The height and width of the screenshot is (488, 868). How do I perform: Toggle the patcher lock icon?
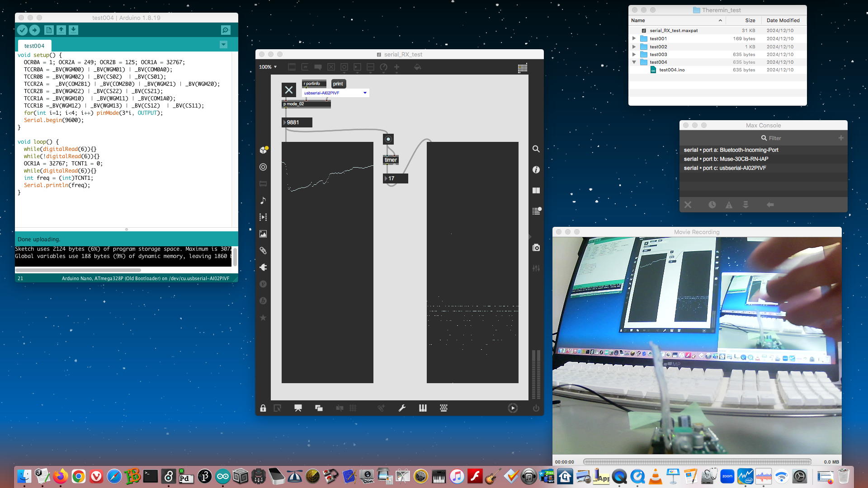coord(263,408)
